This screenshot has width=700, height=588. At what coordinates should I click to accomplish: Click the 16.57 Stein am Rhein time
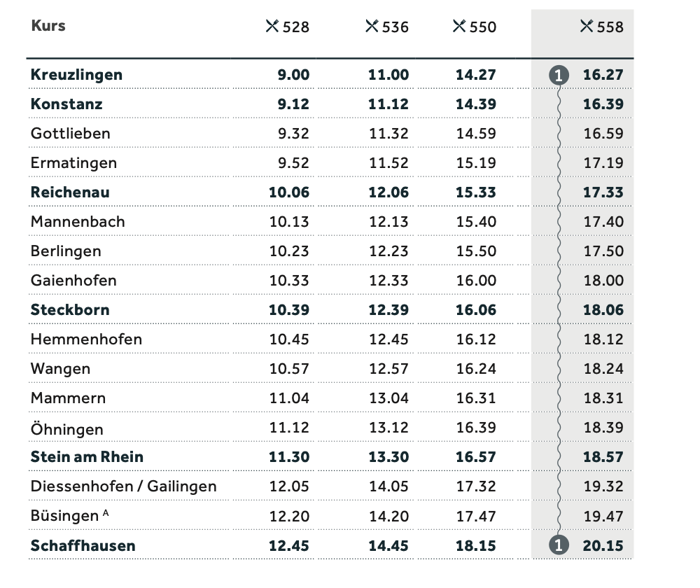click(476, 456)
